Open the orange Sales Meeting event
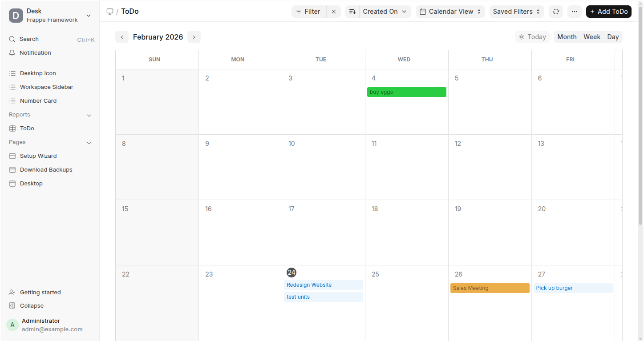644x341 pixels. click(490, 288)
